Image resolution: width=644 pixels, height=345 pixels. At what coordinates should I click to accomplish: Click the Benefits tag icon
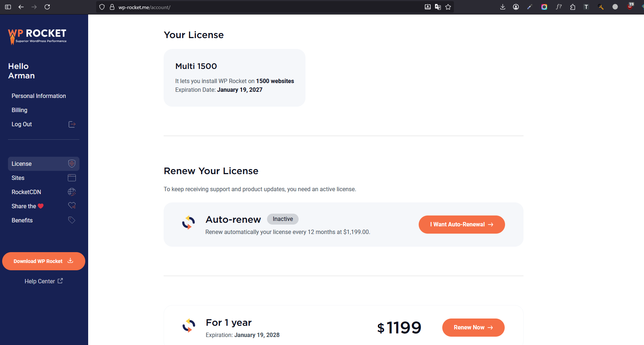(x=72, y=220)
